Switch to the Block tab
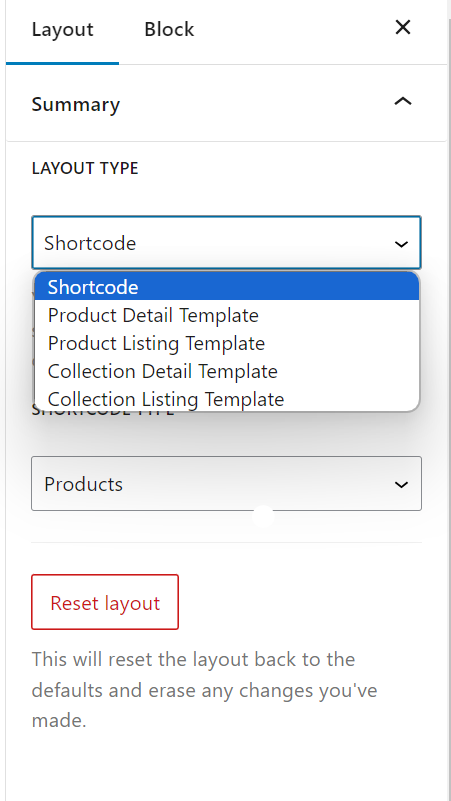This screenshot has width=451, height=801. [x=169, y=30]
